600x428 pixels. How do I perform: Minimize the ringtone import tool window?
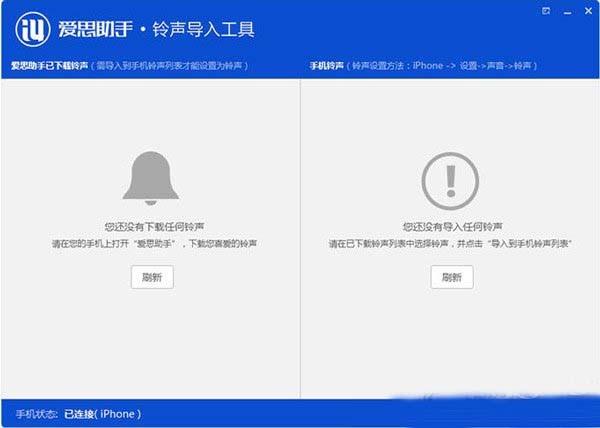click(x=567, y=12)
